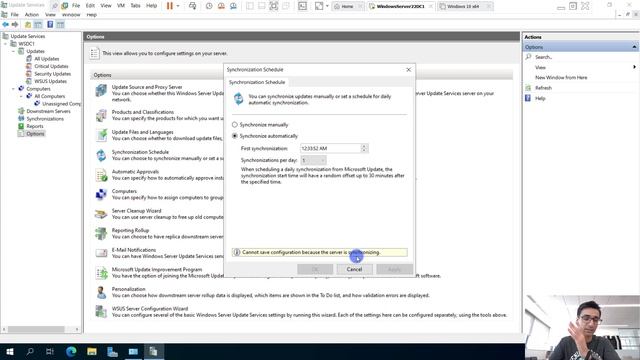
Task: Open Update Files and Languages icon
Action: pos(101,135)
